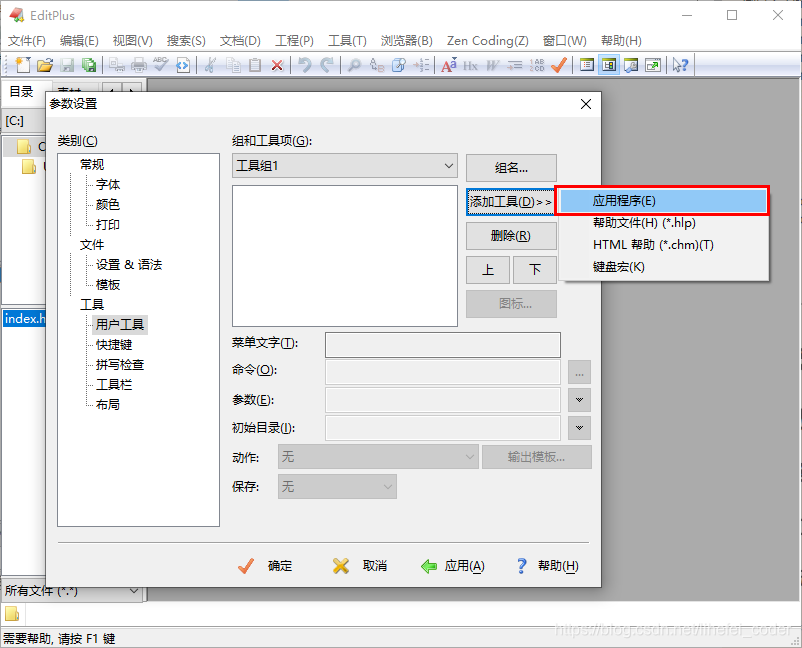Open the 参数(E) dropdown arrow button
Viewport: 802px width, 648px height.
tap(579, 400)
